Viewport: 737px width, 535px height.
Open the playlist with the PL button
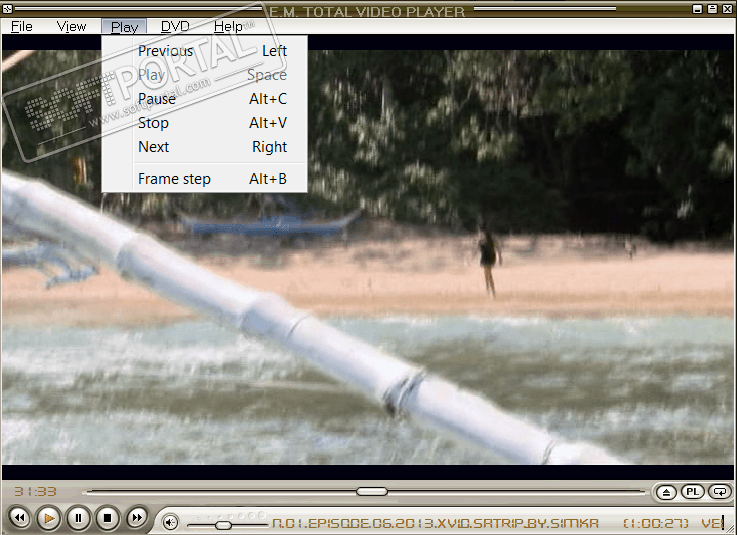(x=692, y=492)
